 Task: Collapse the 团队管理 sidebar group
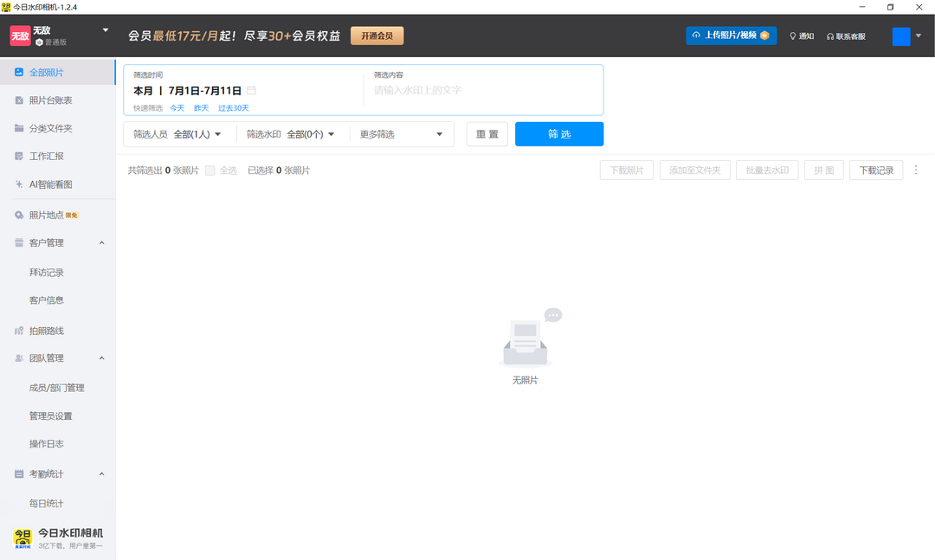(101, 358)
